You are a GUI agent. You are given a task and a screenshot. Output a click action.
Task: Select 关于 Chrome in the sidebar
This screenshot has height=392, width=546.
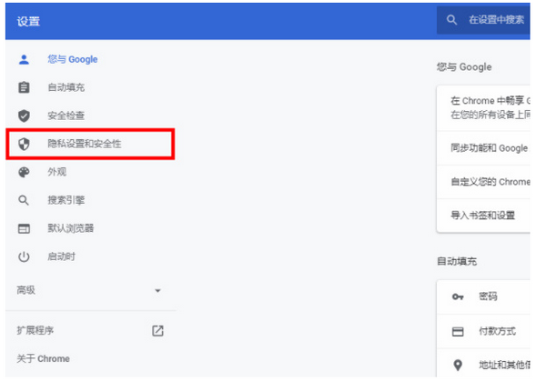[43, 358]
